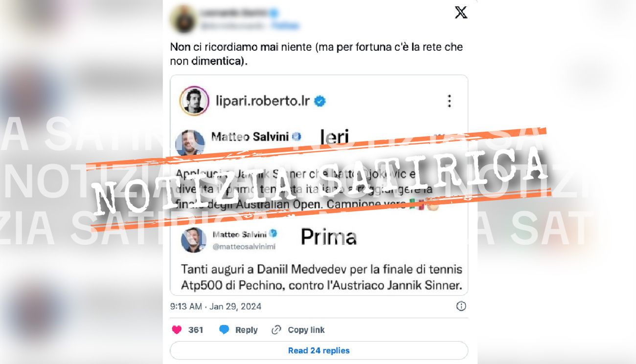Open lipari.roberto.lr profile avatar
Viewport: 636px width, 364px height.
click(194, 101)
